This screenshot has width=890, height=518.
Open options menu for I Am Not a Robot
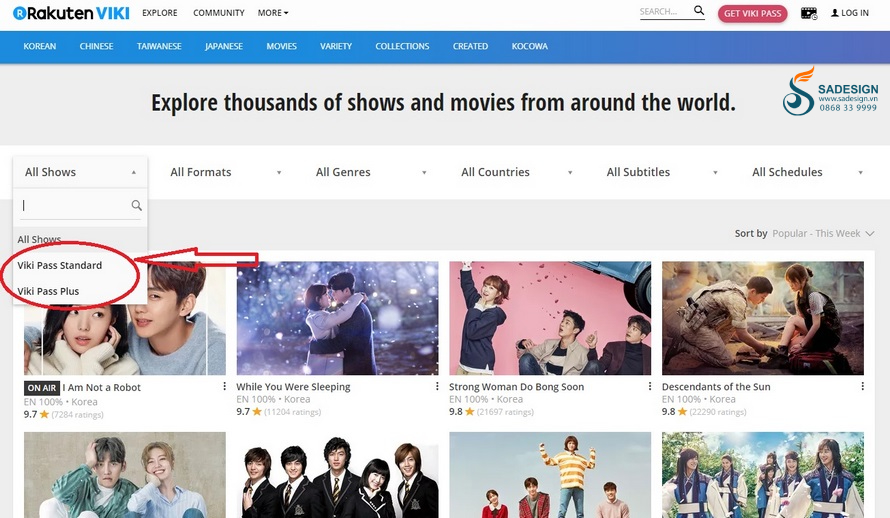[224, 386]
